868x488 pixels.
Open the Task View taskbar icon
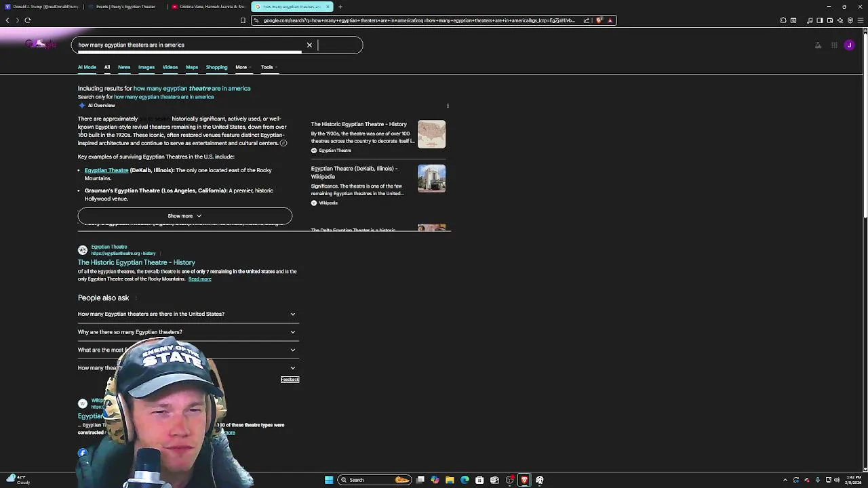coord(420,480)
